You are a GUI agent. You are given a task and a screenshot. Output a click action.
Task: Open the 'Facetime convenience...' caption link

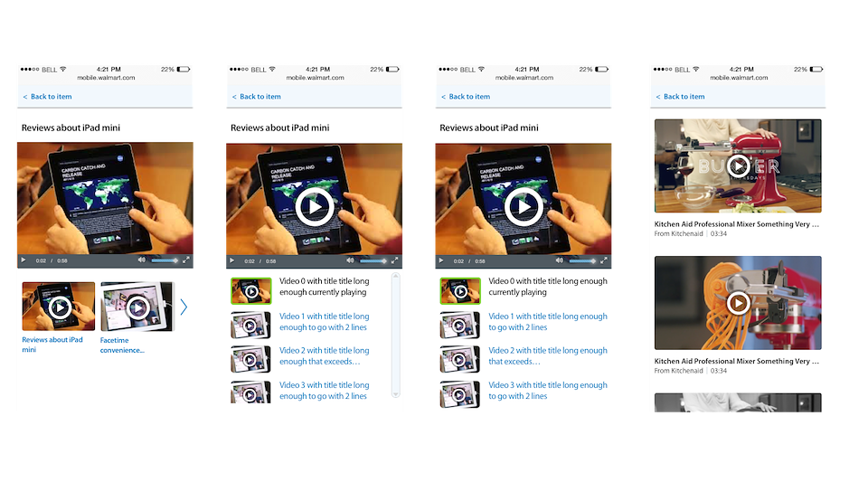click(x=122, y=345)
